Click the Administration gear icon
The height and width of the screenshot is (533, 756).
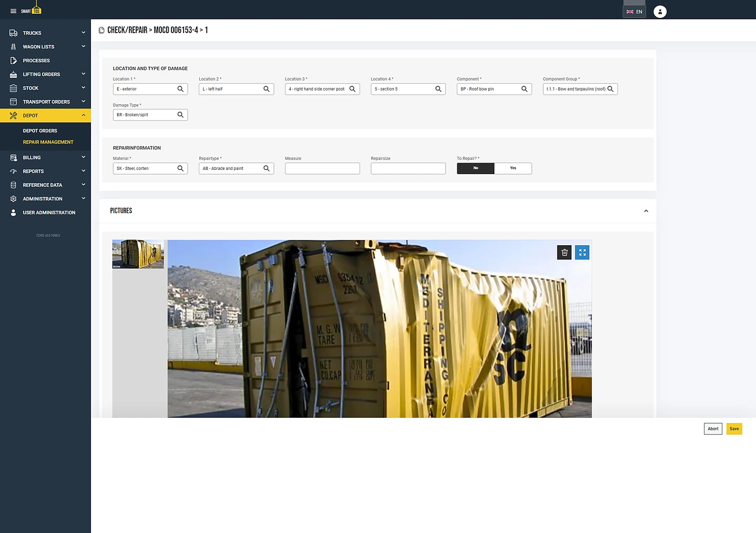pos(13,199)
